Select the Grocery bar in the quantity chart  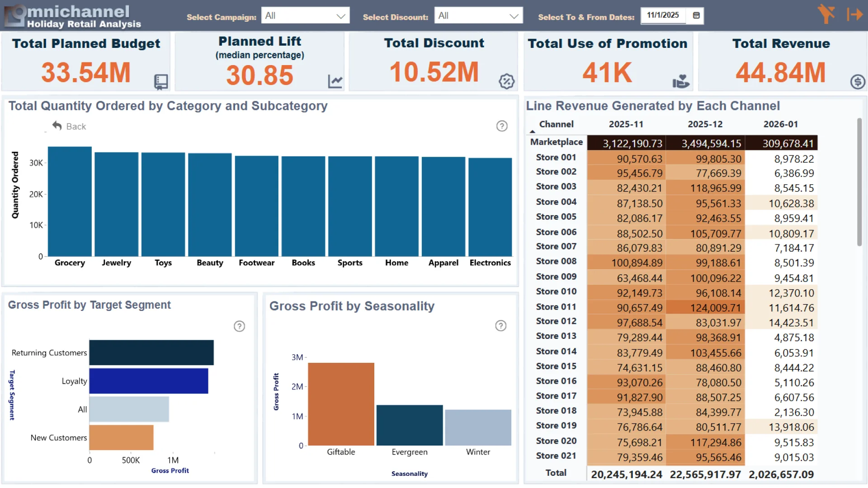pos(70,202)
